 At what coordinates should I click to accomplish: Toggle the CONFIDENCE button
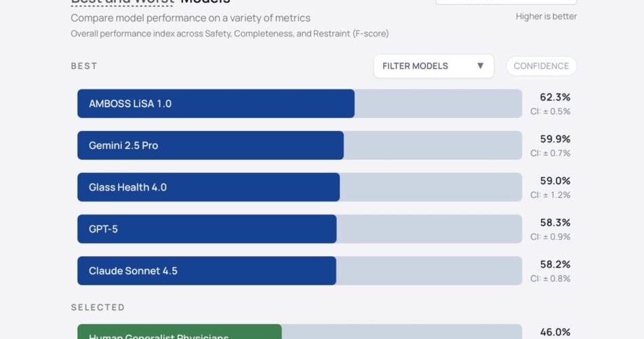(x=541, y=66)
